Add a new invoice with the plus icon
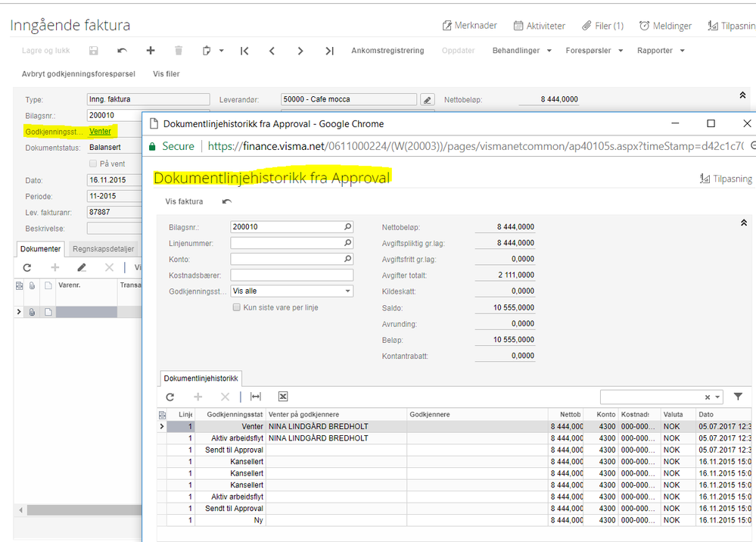Screen dimensions: 756x542 (x=151, y=51)
